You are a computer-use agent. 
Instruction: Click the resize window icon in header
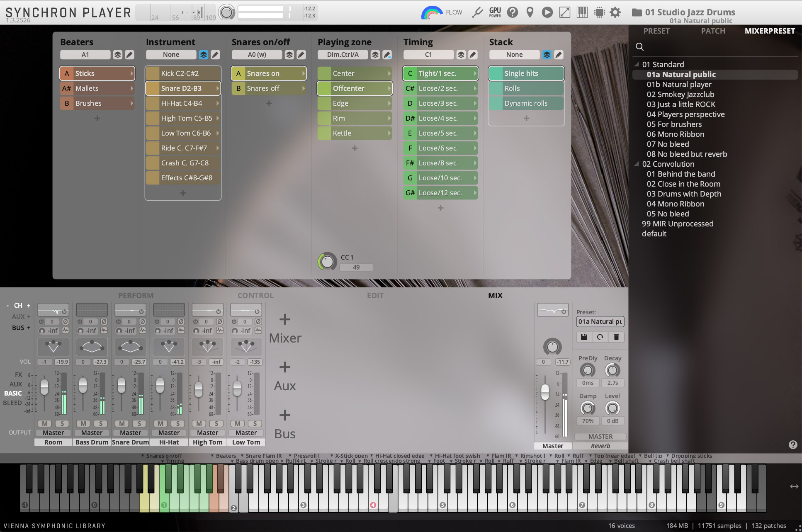(565, 12)
